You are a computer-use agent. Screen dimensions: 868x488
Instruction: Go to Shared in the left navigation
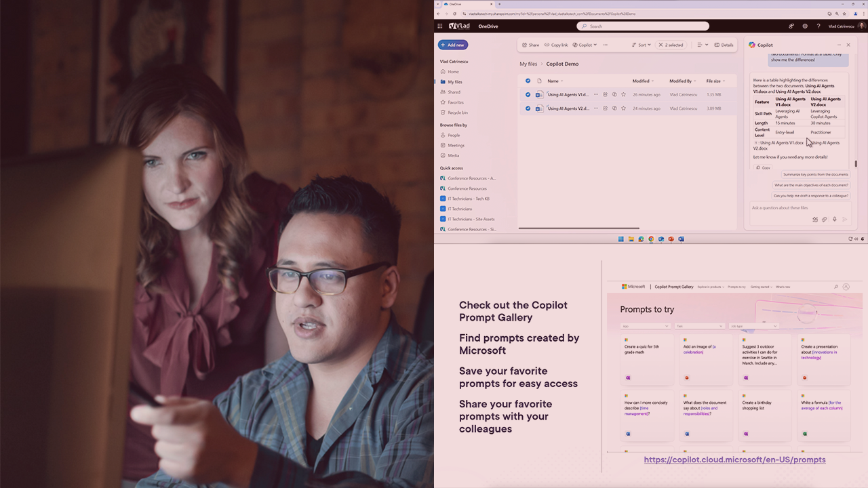454,92
